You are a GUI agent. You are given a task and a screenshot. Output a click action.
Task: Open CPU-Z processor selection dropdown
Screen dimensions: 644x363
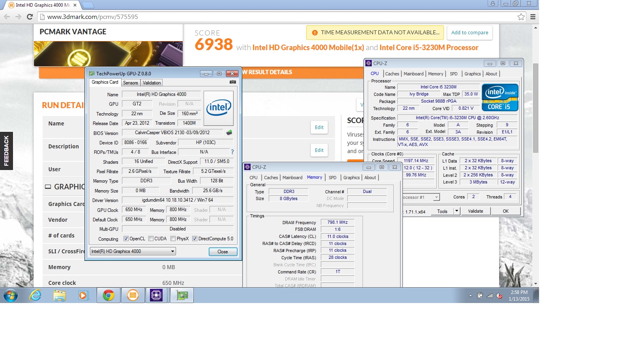[436, 197]
